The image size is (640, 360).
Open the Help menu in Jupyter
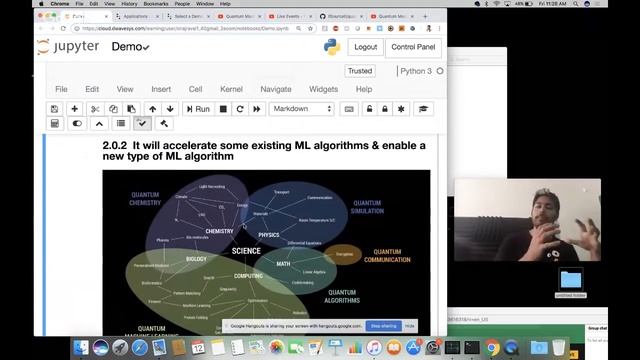click(364, 89)
